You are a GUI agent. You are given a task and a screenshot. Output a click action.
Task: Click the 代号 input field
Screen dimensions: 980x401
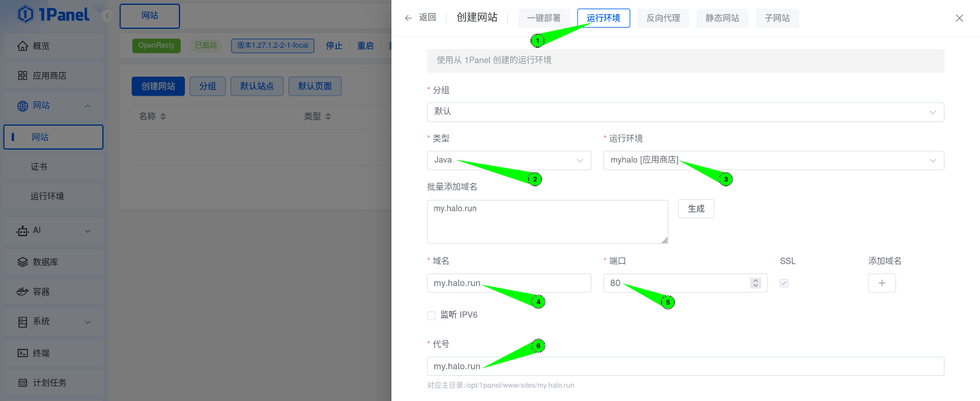click(x=685, y=367)
